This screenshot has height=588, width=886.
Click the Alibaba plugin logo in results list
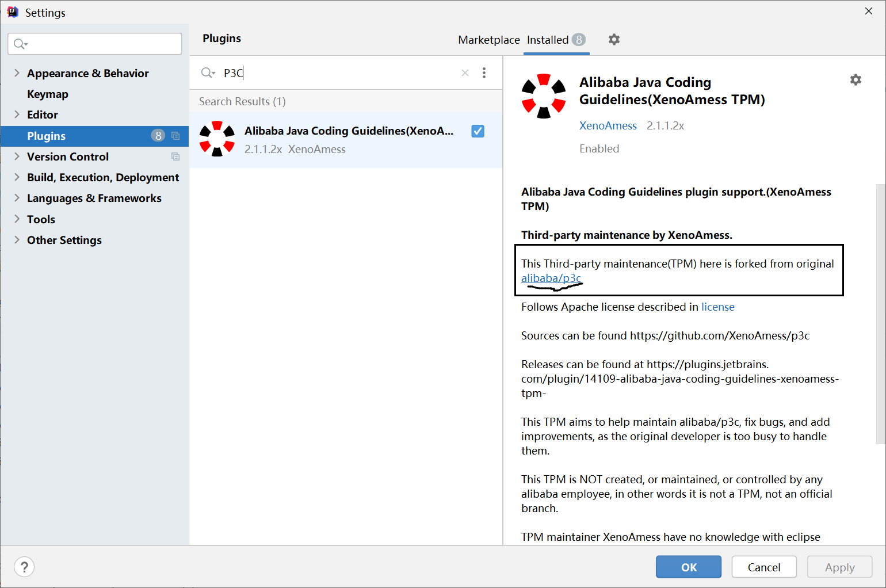click(x=217, y=139)
